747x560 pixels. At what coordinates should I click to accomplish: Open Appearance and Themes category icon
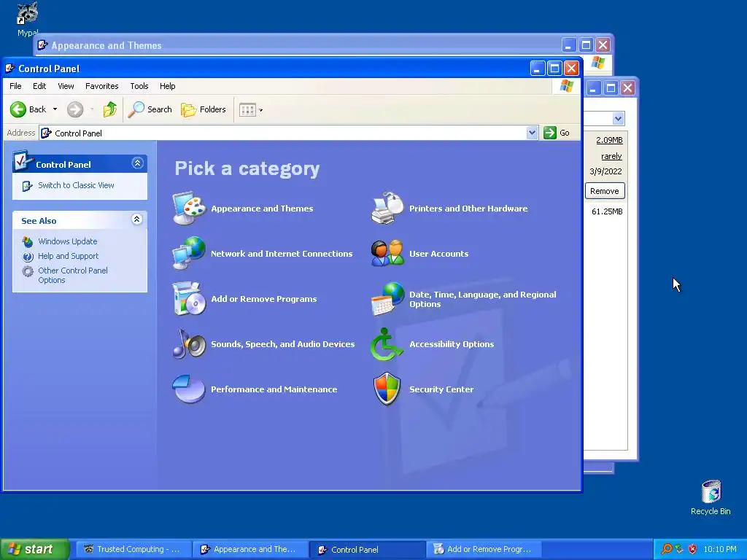(189, 208)
